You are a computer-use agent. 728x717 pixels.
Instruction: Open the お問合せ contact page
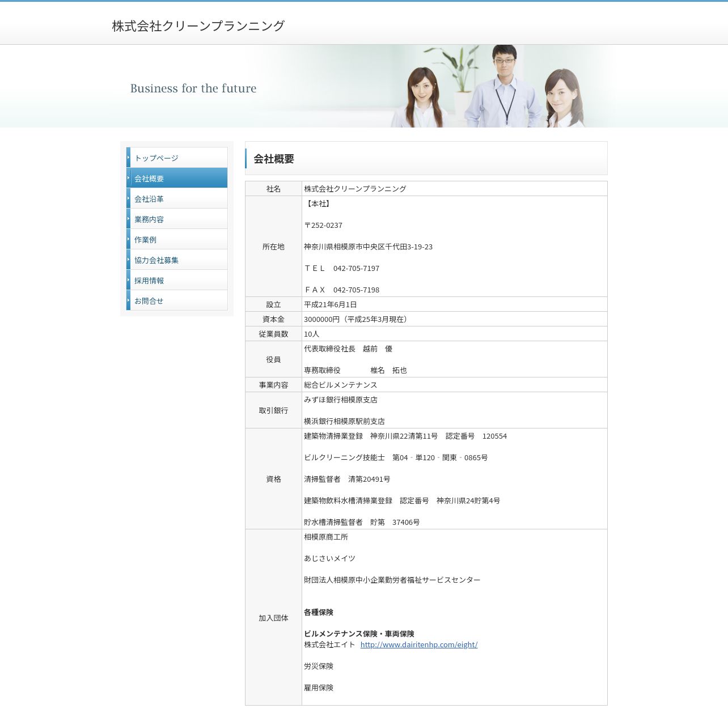[x=177, y=300]
